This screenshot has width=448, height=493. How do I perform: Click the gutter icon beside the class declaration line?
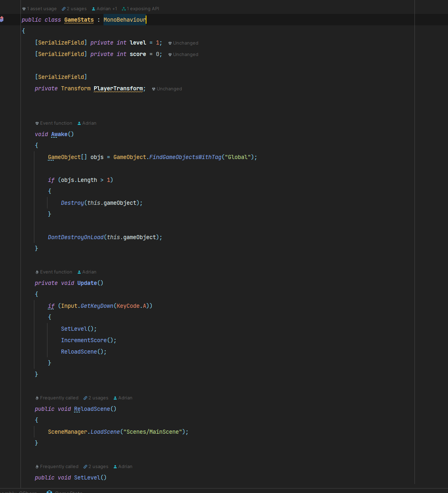pyautogui.click(x=2, y=19)
